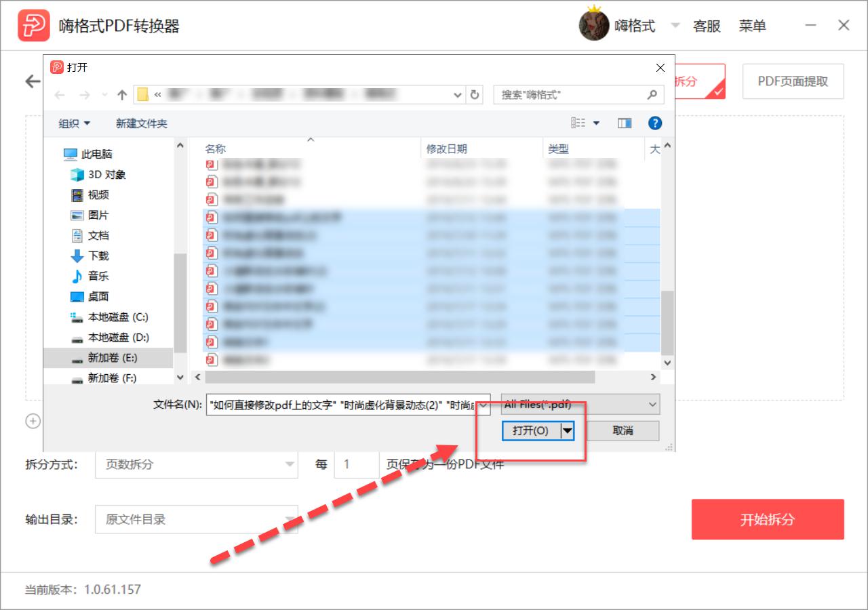This screenshot has height=610, width=868.
Task: Select 3D 对象 folder
Action: [98, 175]
